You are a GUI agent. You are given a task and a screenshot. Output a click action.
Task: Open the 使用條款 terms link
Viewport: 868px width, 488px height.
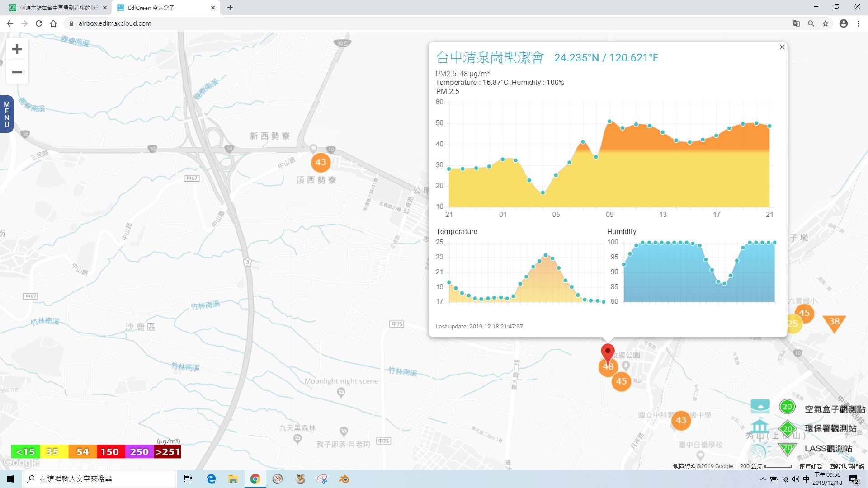811,466
